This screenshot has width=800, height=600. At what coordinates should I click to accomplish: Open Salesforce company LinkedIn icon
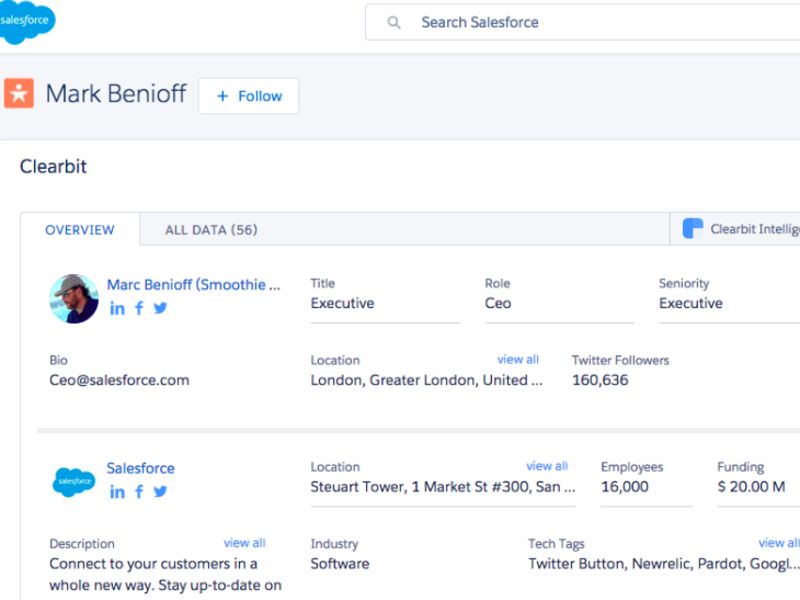click(x=117, y=492)
